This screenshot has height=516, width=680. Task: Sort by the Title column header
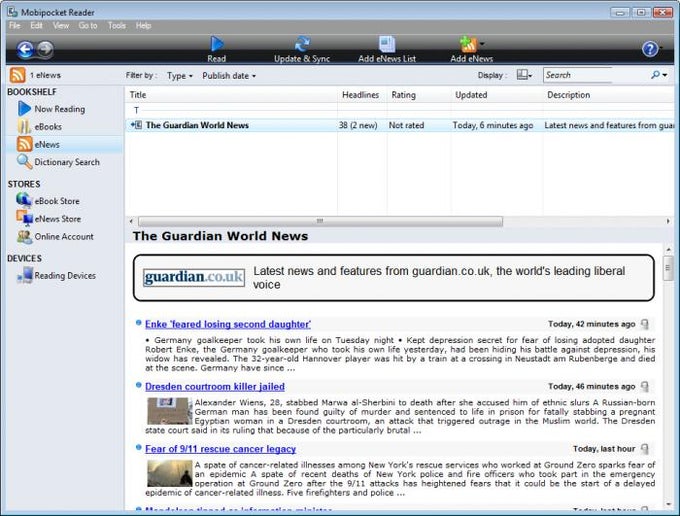coord(231,95)
